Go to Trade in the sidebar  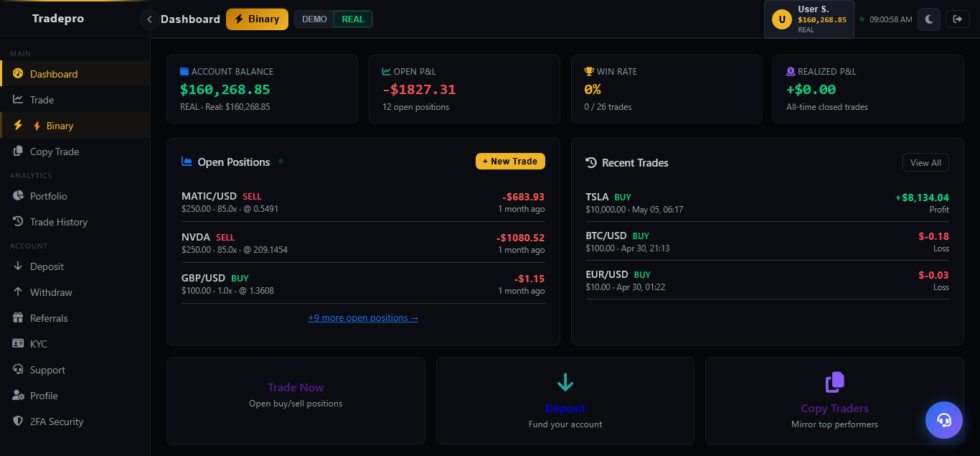75,99
